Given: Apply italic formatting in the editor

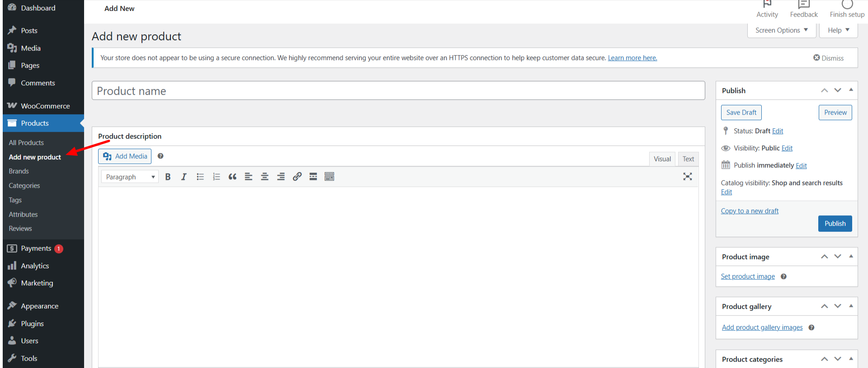Looking at the screenshot, I should (184, 177).
